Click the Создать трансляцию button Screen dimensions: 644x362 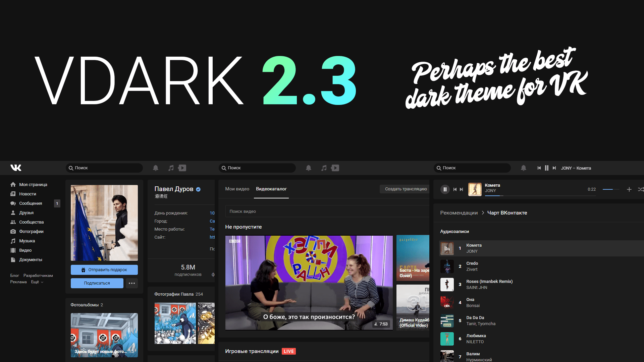[405, 189]
